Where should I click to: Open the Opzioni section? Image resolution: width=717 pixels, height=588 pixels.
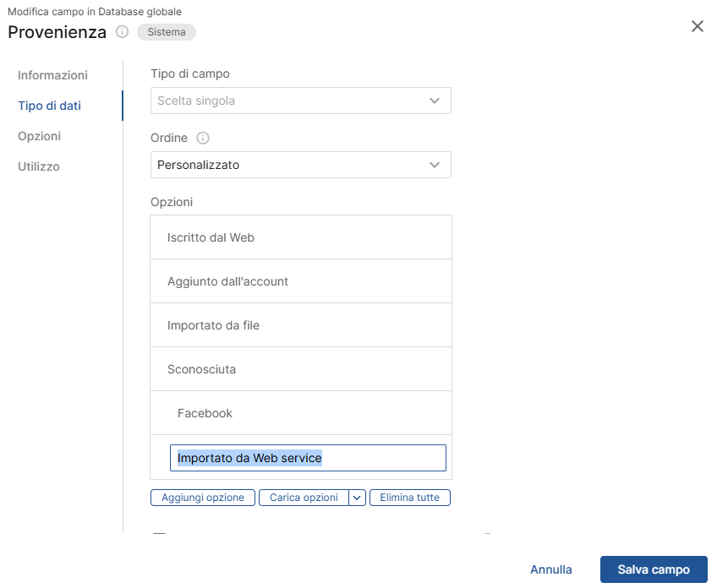point(38,136)
